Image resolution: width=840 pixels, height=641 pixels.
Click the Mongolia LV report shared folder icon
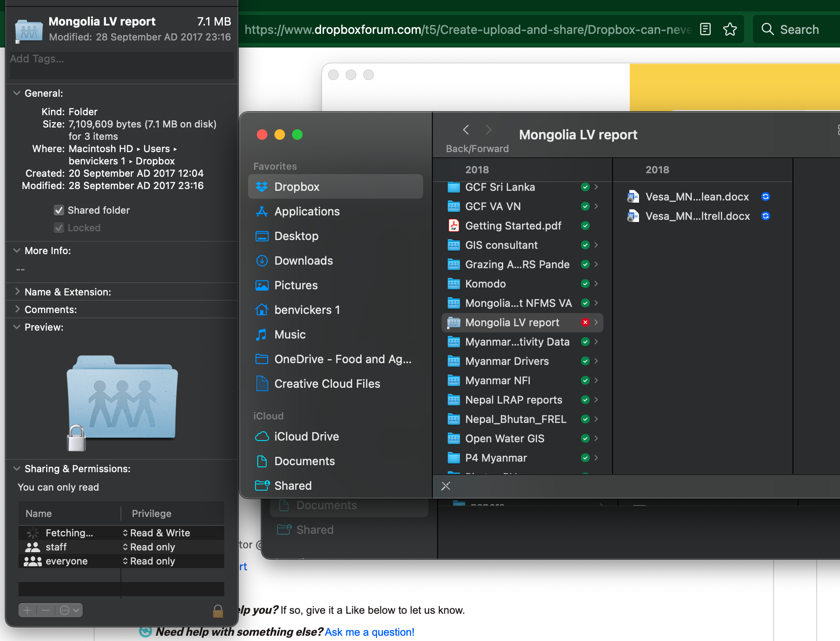coord(453,322)
